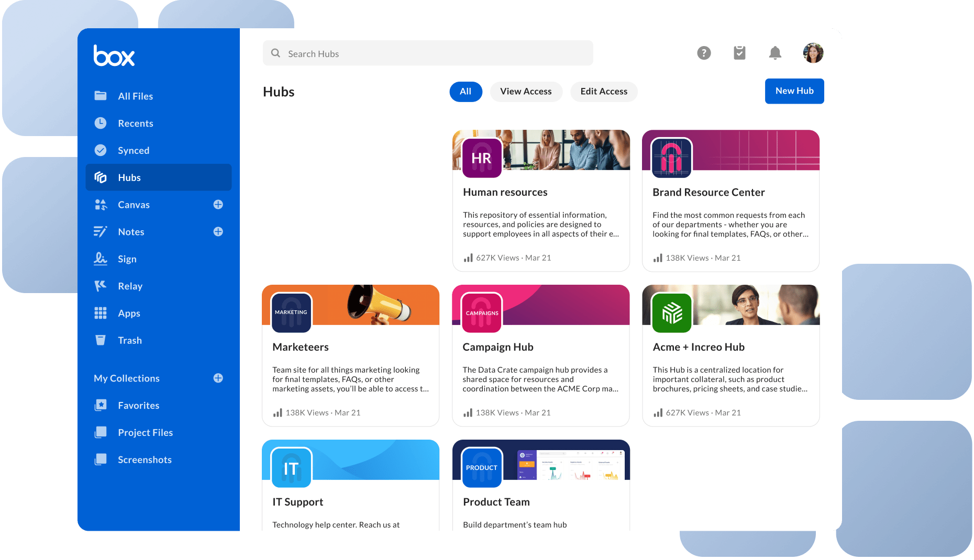Screen dimensions: 974x560
Task: Open the tasks clipboard icon in the header
Action: point(739,53)
